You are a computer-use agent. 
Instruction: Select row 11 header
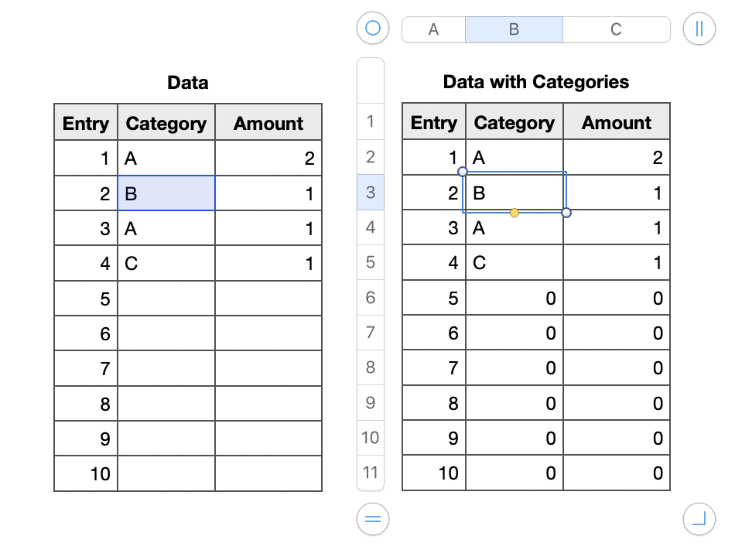pyautogui.click(x=370, y=472)
